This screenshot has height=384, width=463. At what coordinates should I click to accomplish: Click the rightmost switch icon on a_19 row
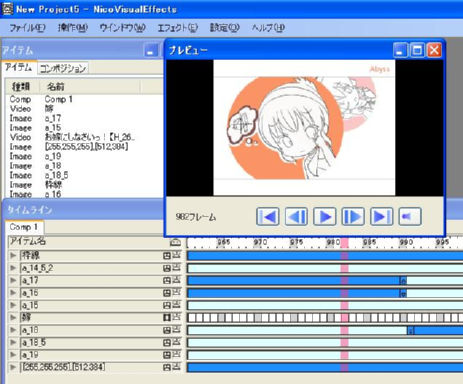point(177,354)
